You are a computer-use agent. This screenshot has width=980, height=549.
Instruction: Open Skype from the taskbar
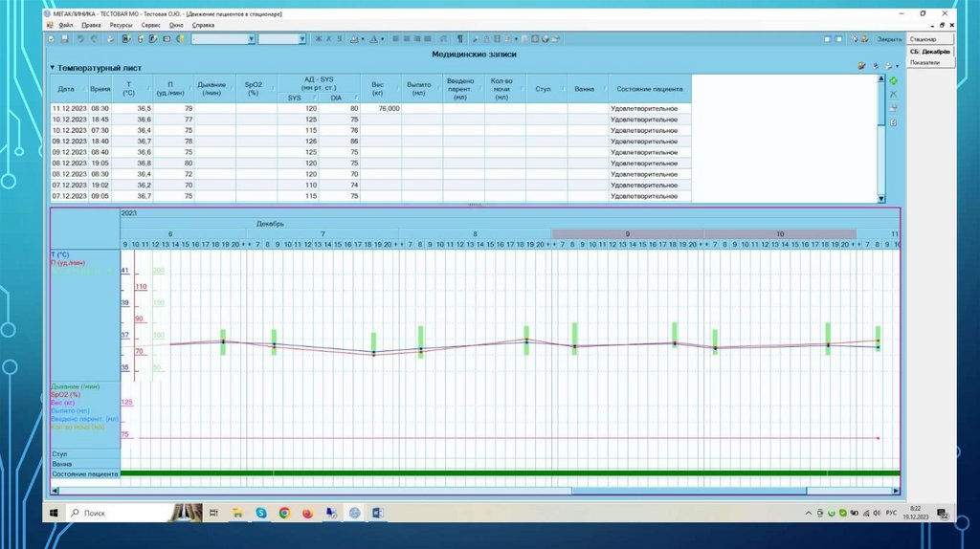(x=260, y=514)
